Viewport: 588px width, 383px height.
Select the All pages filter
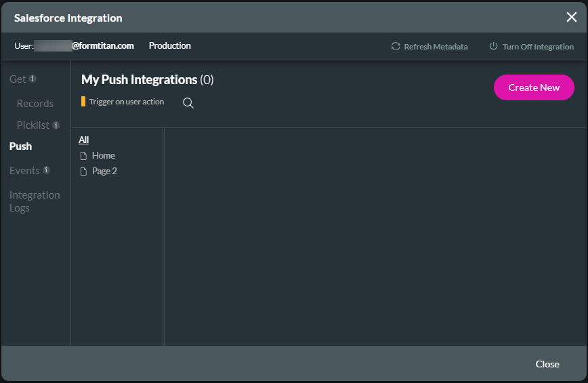pyautogui.click(x=83, y=140)
